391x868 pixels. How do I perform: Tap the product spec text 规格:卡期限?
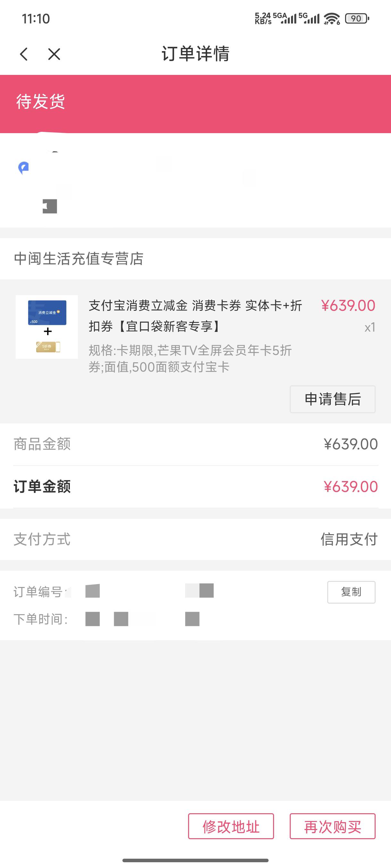click(190, 358)
